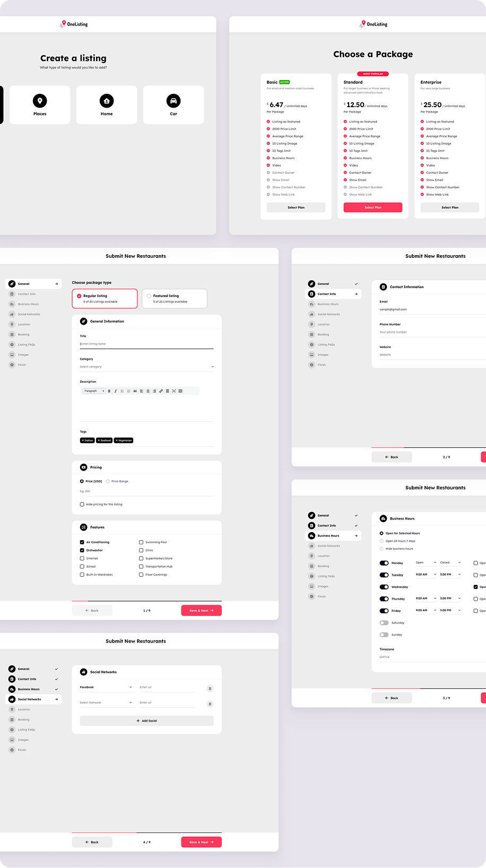Click the italic icon in description editor

(x=116, y=391)
